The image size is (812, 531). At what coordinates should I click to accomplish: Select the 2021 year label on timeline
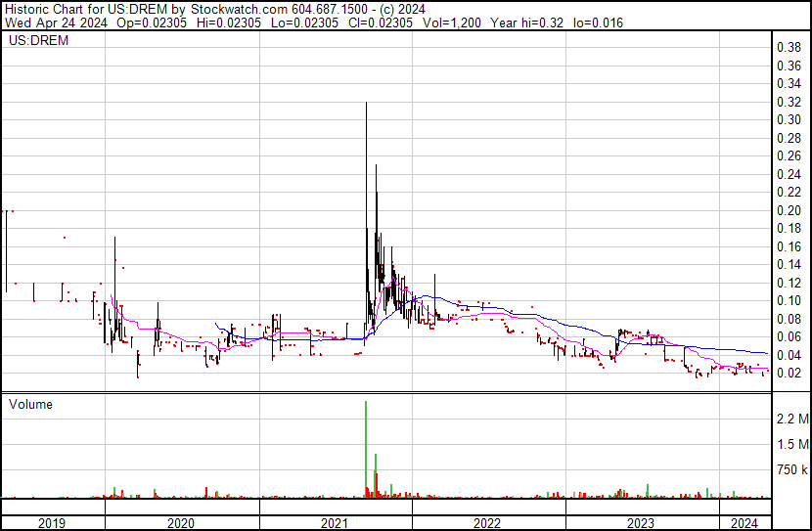(x=336, y=523)
